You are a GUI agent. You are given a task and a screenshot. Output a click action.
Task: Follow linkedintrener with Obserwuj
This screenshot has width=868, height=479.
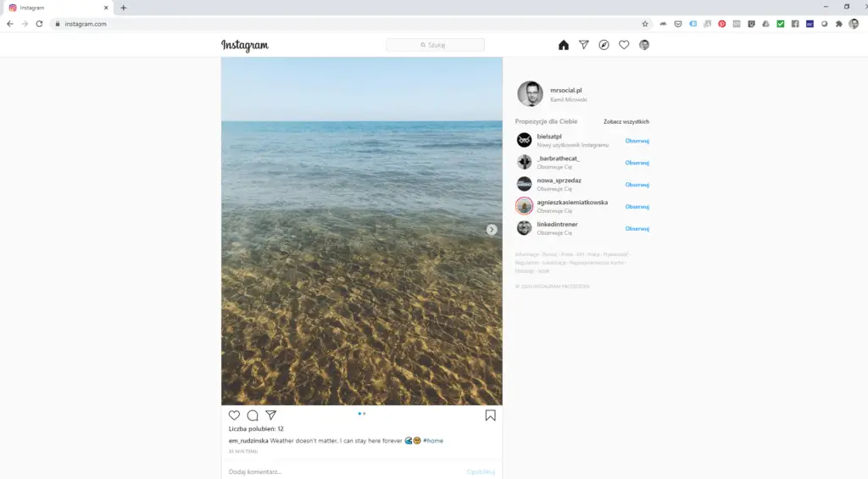tap(637, 229)
